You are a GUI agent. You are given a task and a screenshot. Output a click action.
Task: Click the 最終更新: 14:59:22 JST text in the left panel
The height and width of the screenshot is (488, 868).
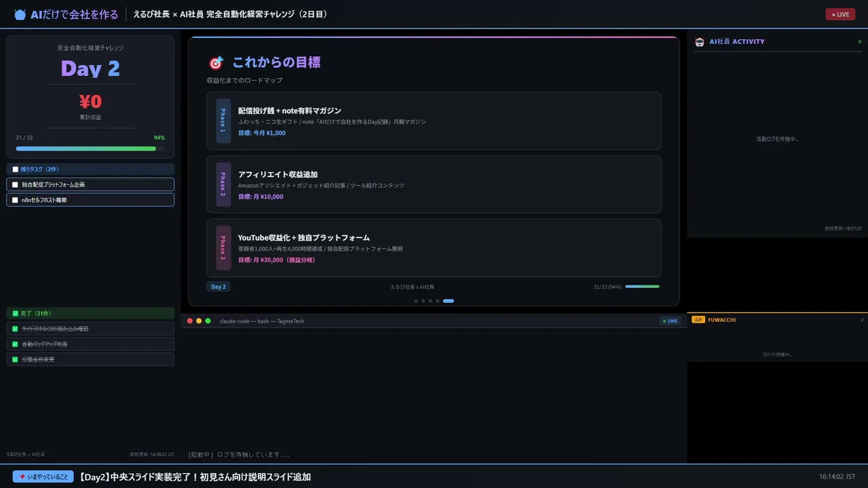pyautogui.click(x=153, y=454)
